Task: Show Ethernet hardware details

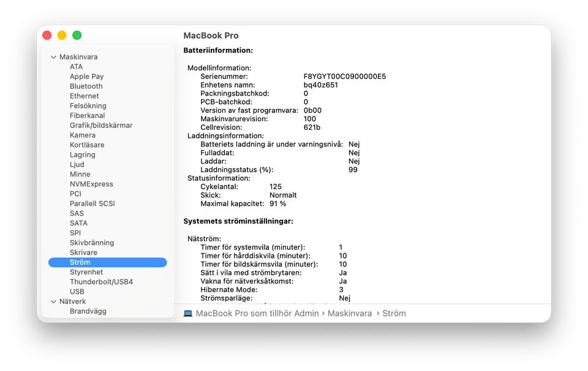Action: (x=85, y=96)
